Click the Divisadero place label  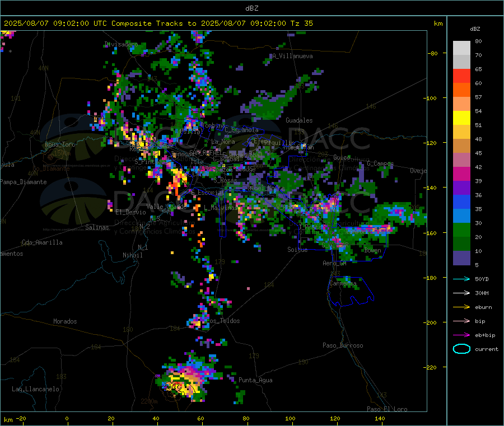(121, 44)
